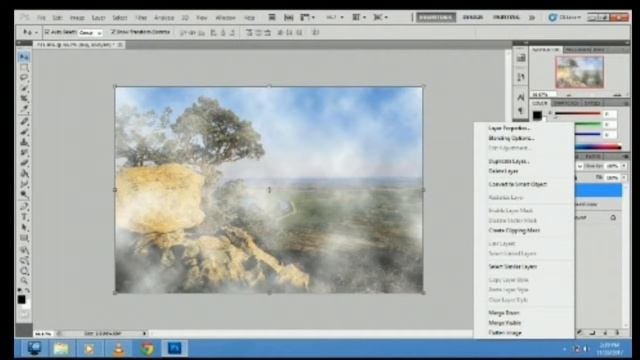Image resolution: width=640 pixels, height=360 pixels.
Task: Toggle the Auto-Select checkbox
Action: point(47,32)
